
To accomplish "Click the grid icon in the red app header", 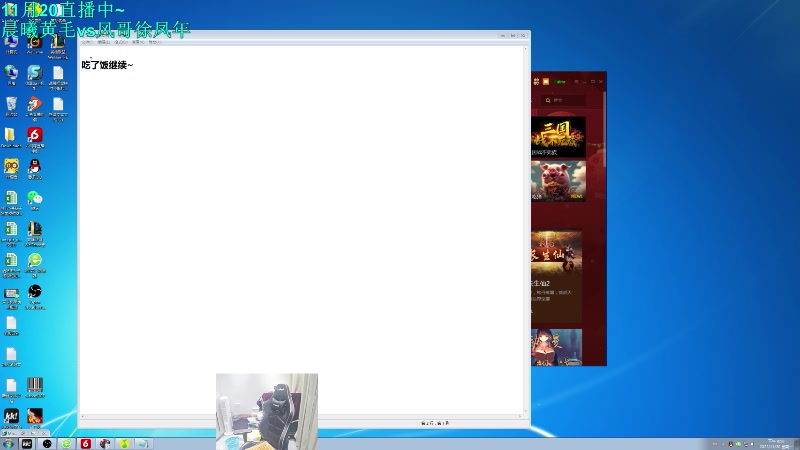I will (x=536, y=81).
